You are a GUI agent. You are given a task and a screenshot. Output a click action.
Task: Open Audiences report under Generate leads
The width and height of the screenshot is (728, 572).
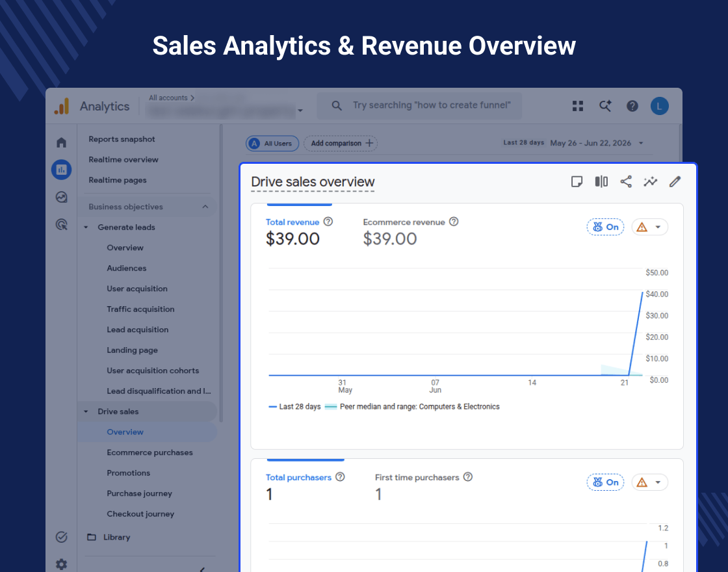(126, 268)
